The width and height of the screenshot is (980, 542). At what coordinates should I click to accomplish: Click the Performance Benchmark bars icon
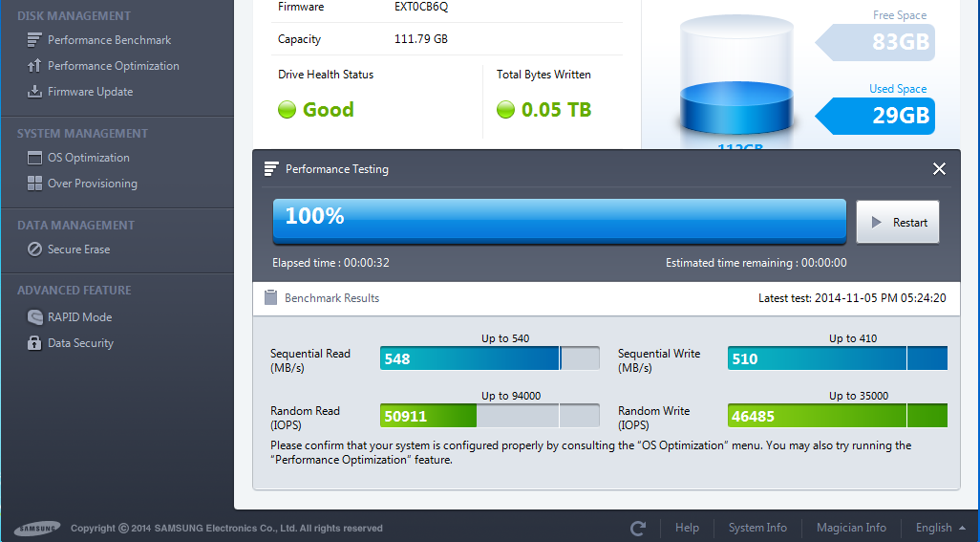coord(34,40)
